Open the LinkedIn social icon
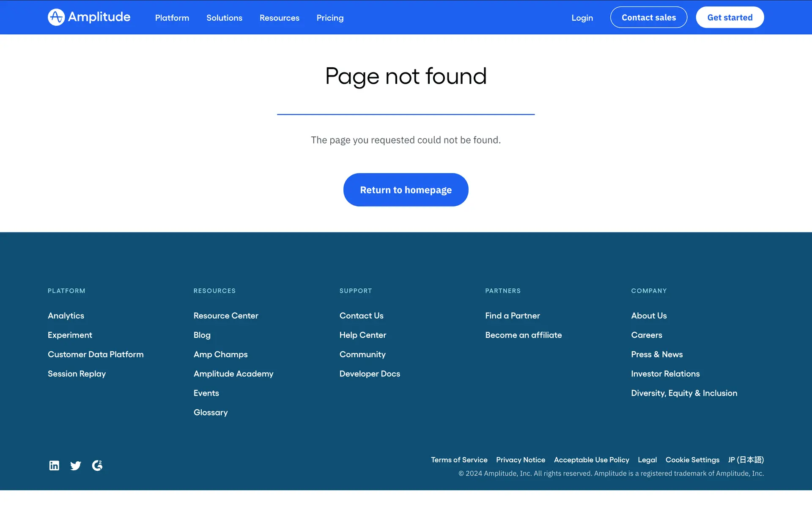 tap(54, 466)
